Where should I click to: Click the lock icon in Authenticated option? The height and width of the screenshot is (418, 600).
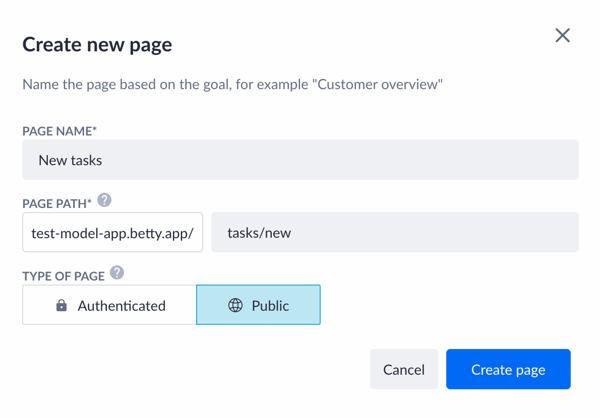click(61, 306)
